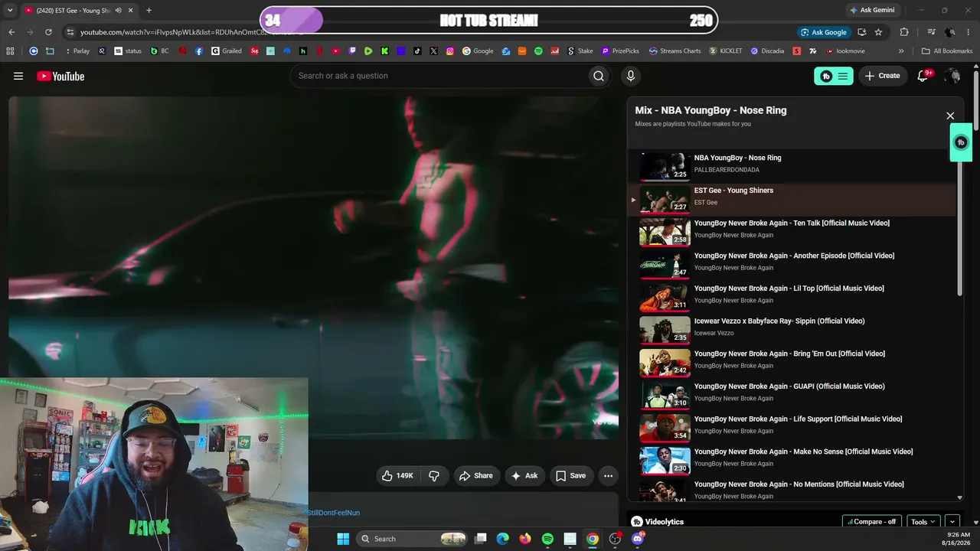
Task: Open the YouTube guide hamburger menu
Action: click(x=18, y=76)
